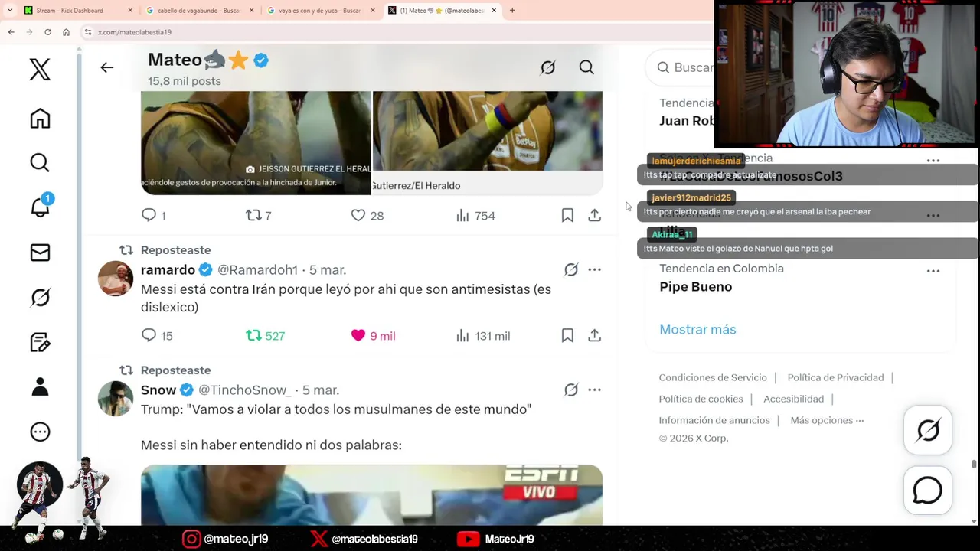
Task: View ramardo post analytics 131 mil
Action: point(483,335)
